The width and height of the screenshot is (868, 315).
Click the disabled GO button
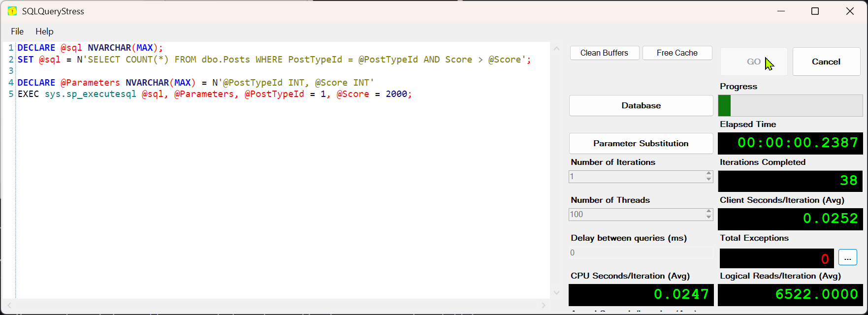[x=753, y=62]
